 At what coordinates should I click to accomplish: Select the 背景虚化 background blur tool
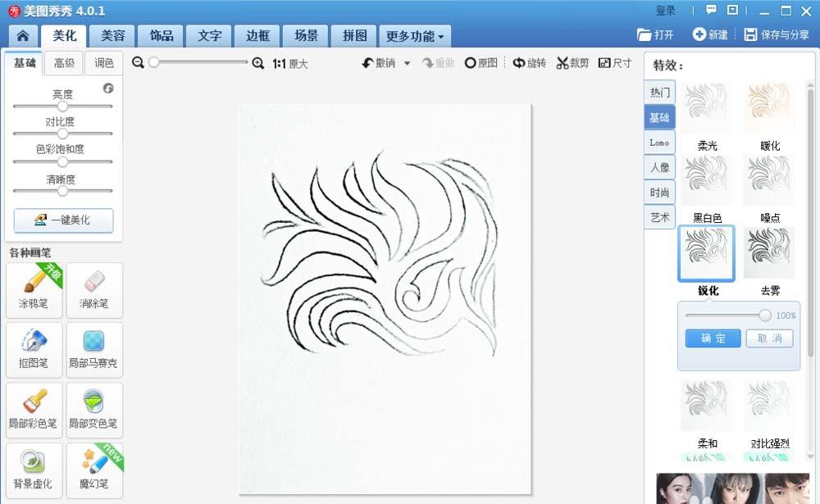(x=34, y=470)
